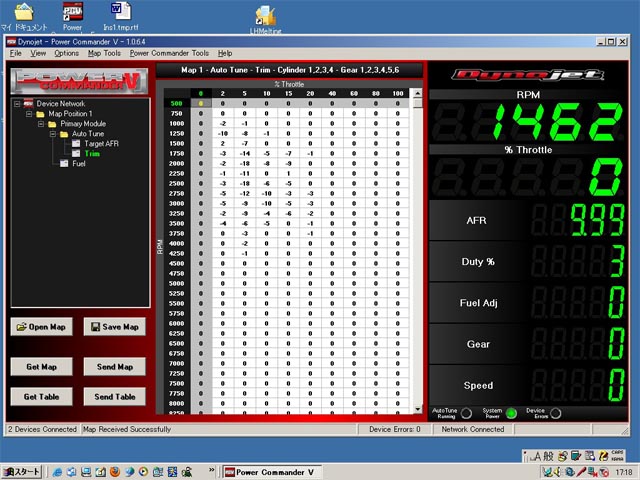Open the LHMelting desktop shortcut
640x480 pixels.
(265, 19)
